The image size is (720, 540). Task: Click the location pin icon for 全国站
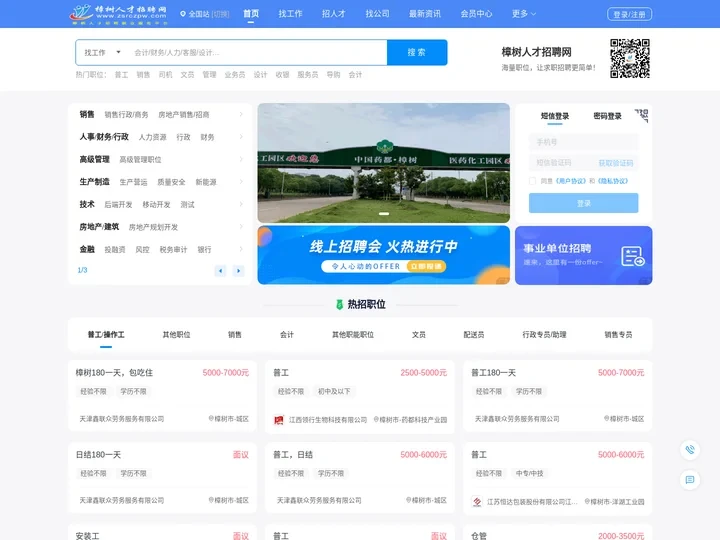click(183, 14)
